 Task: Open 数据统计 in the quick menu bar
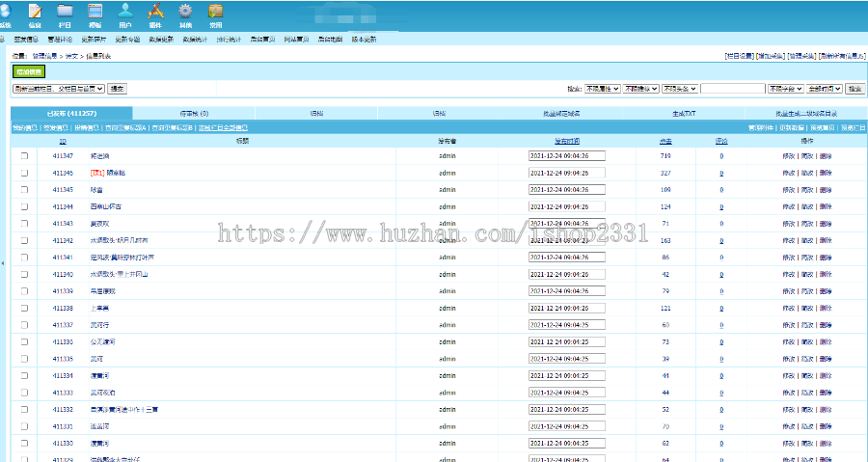pos(195,40)
